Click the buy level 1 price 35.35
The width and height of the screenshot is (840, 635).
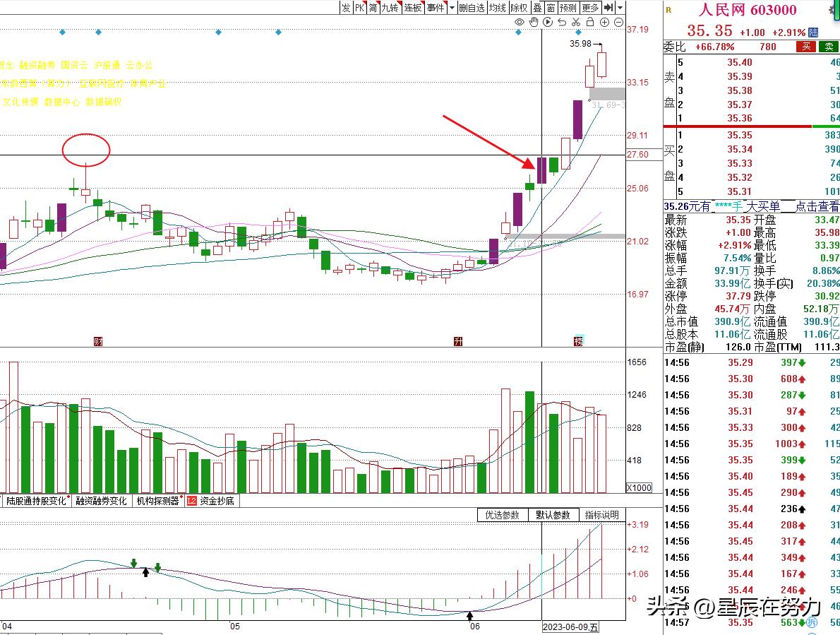click(x=739, y=135)
